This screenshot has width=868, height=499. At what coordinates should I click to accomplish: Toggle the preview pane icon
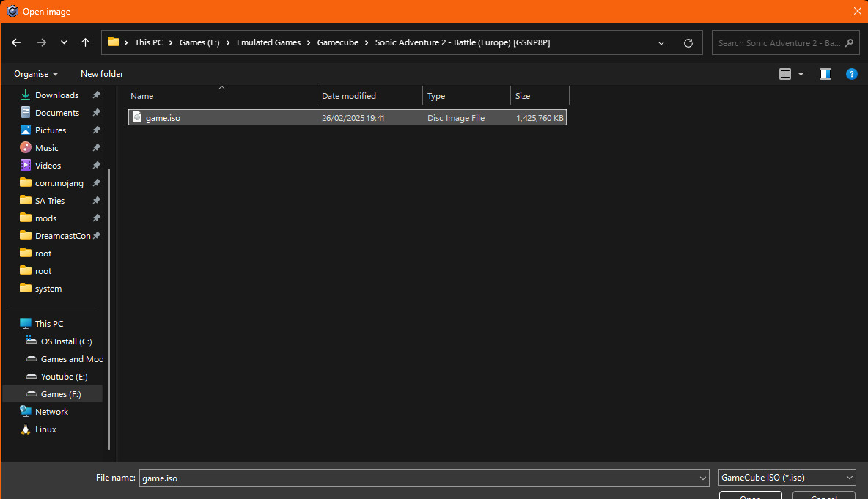825,74
